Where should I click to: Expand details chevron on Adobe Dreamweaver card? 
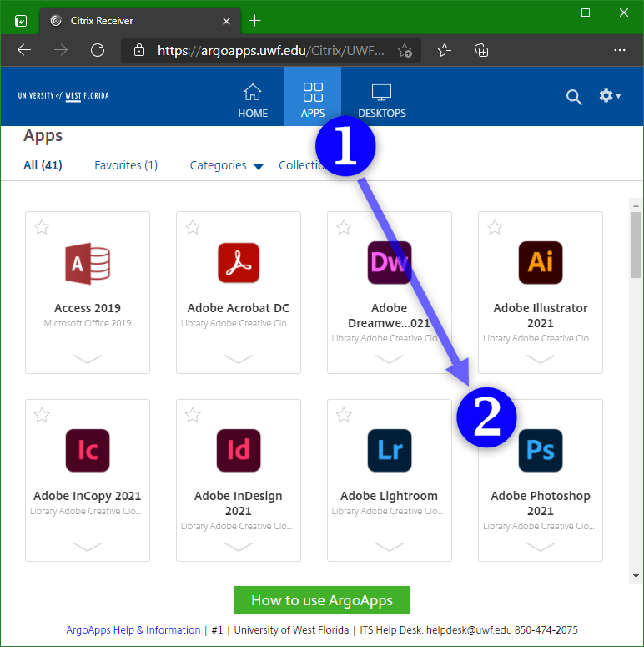tap(390, 359)
